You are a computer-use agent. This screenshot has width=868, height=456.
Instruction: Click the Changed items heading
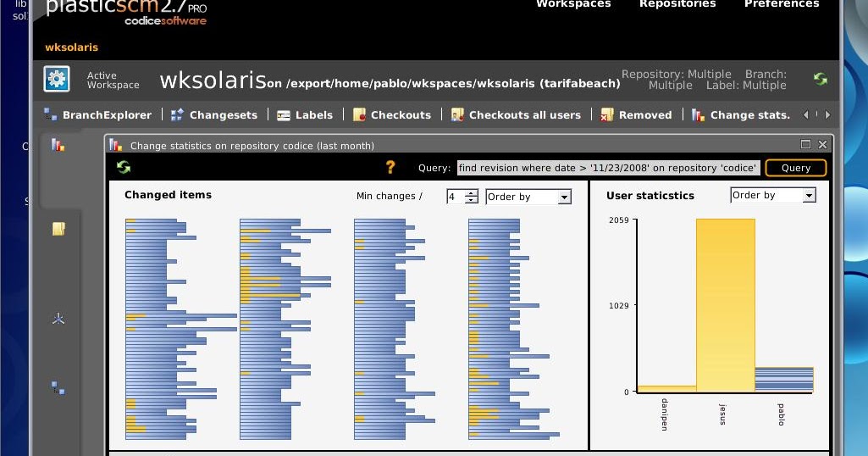click(x=168, y=195)
